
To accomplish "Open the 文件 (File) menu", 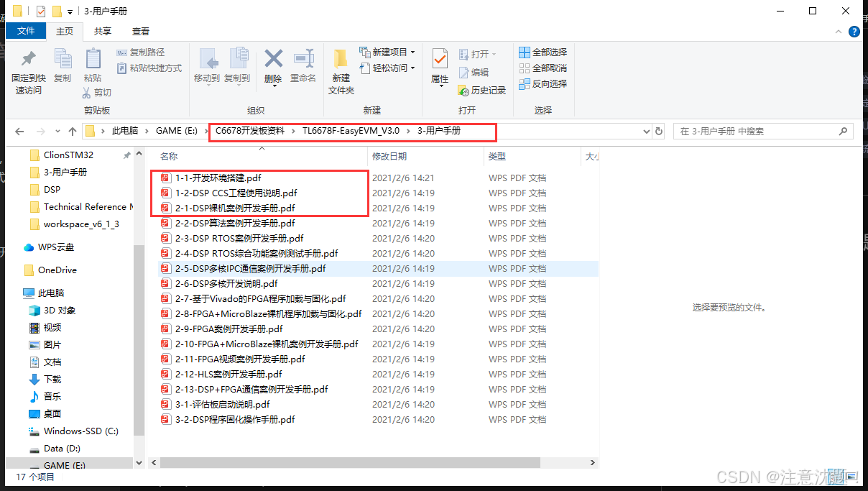I will (x=26, y=31).
